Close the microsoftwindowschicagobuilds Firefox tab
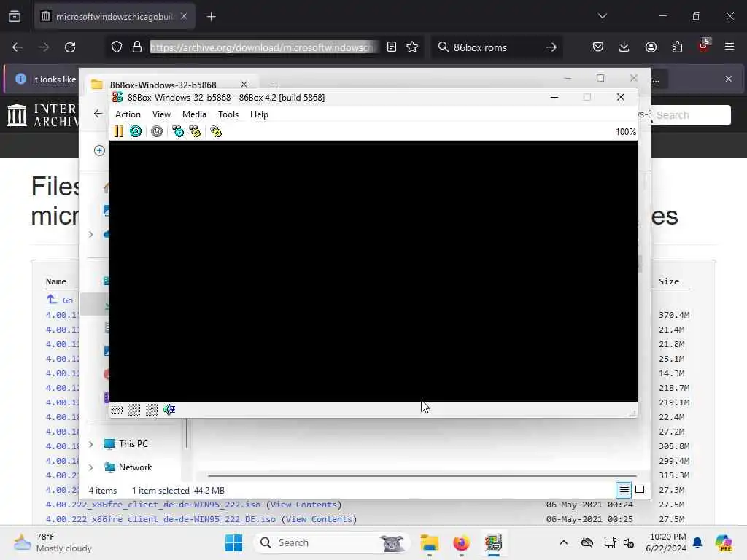This screenshot has height=560, width=747. point(184,16)
